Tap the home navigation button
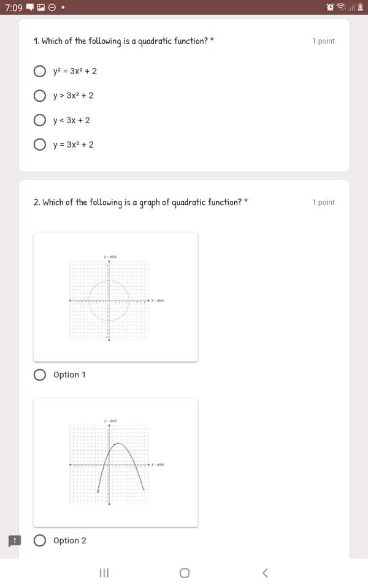Screen dimensions: 368x588 184,573
